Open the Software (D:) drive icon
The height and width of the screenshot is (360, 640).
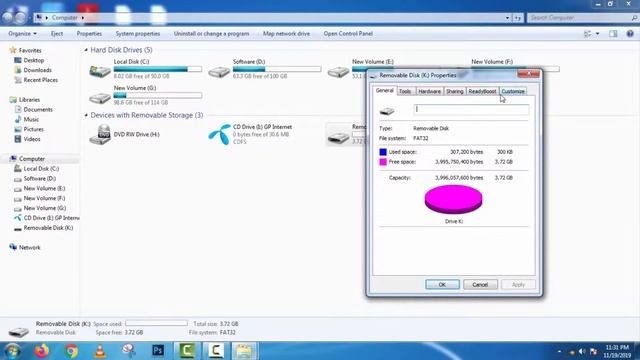click(219, 72)
